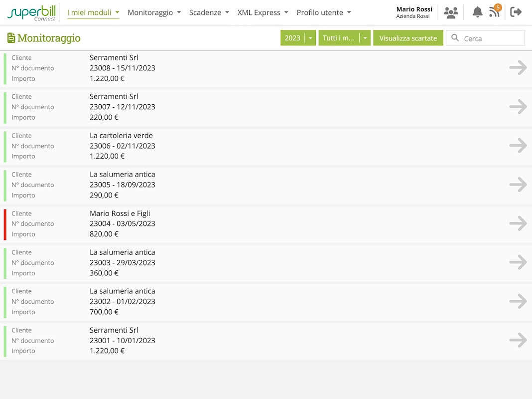Select the 23001 - 10/01/2023 document text
Image resolution: width=532 pixels, height=399 pixels.
123,340
